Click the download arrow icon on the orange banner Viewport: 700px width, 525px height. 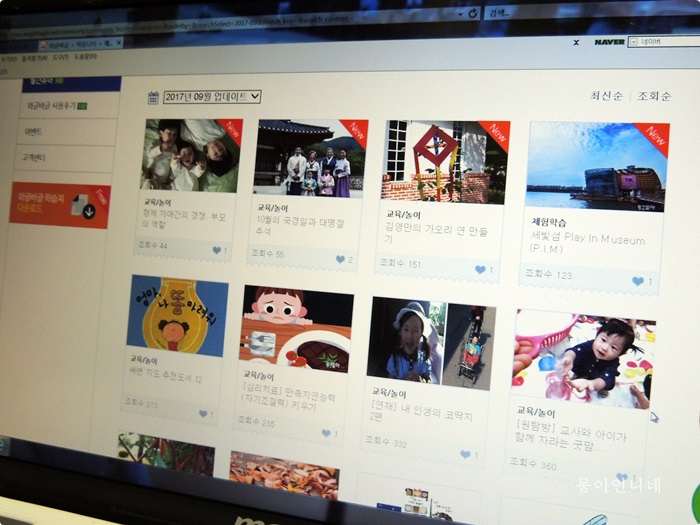click(88, 210)
